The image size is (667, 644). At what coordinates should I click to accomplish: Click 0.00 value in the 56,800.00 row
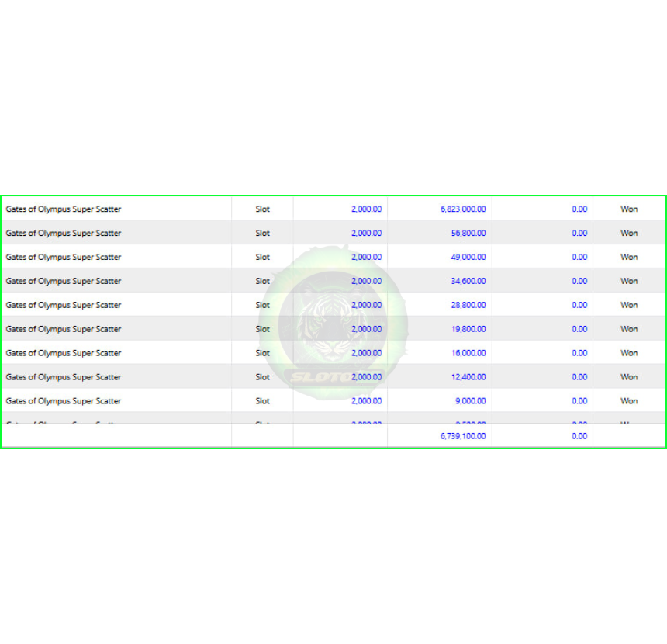[579, 233]
